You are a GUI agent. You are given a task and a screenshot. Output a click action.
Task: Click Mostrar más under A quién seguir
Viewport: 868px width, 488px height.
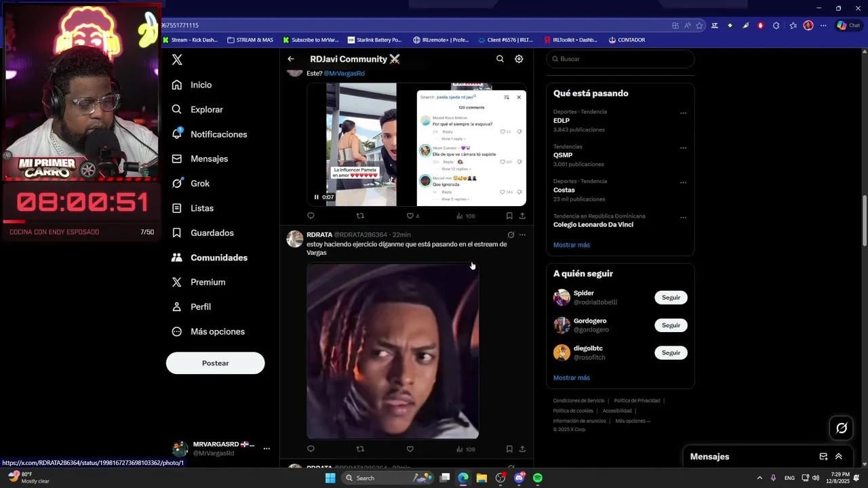tap(572, 378)
